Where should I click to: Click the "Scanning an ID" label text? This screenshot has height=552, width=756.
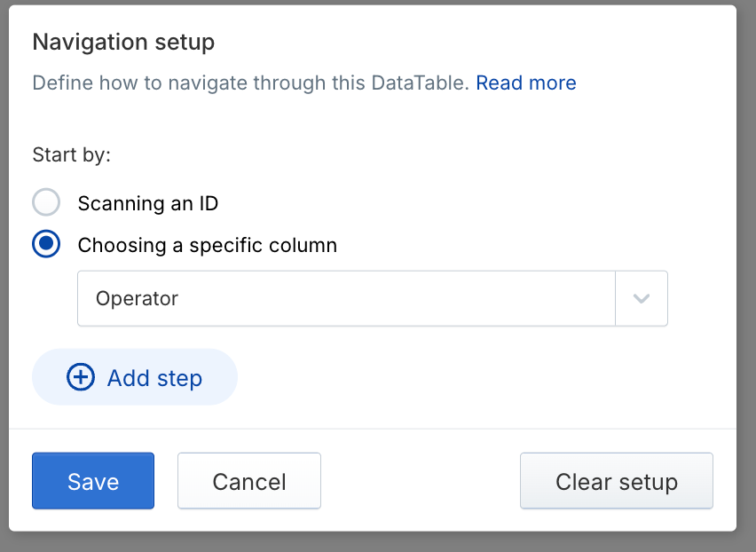click(x=148, y=203)
